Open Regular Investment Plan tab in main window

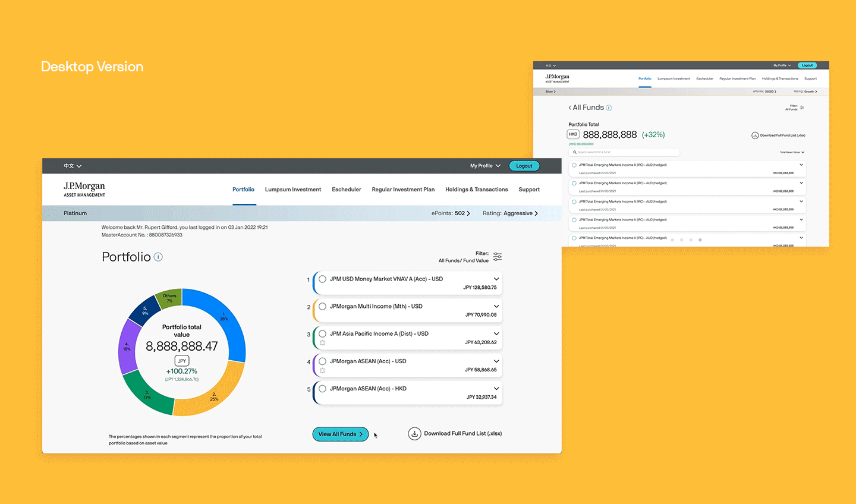(x=403, y=190)
